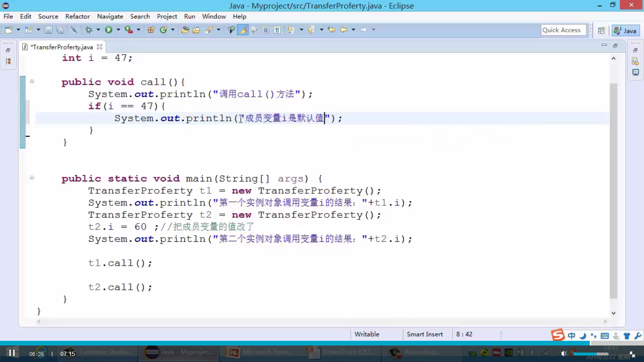Adjust the video volume slider

(590, 354)
